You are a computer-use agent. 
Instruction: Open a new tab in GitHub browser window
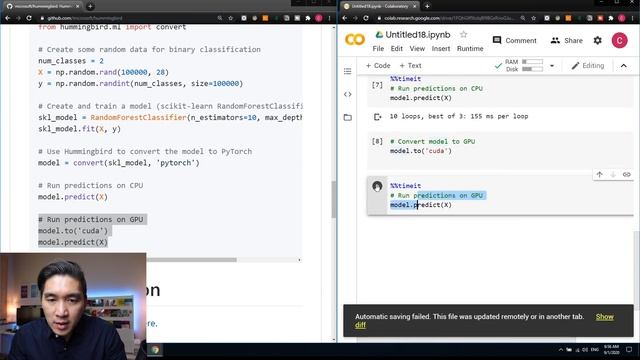pos(90,6)
